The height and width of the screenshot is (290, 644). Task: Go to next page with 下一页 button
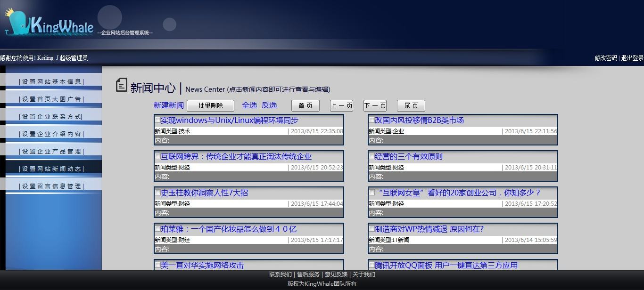[x=375, y=105]
